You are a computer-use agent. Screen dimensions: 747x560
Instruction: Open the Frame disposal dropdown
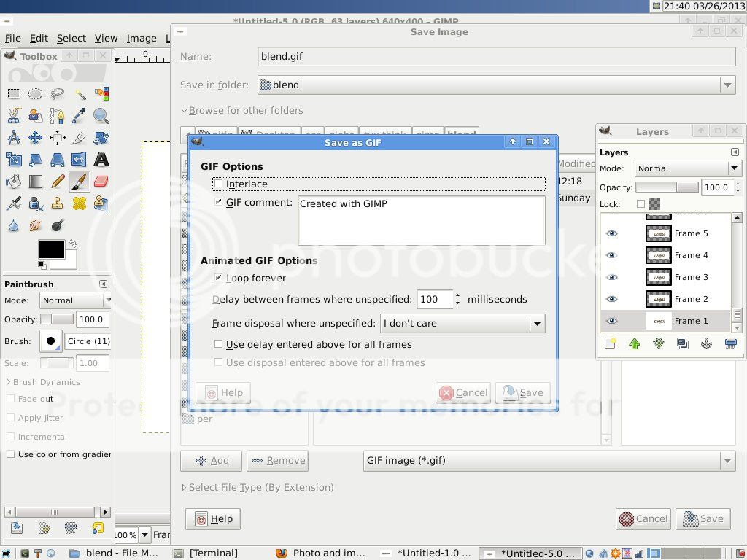pos(462,323)
